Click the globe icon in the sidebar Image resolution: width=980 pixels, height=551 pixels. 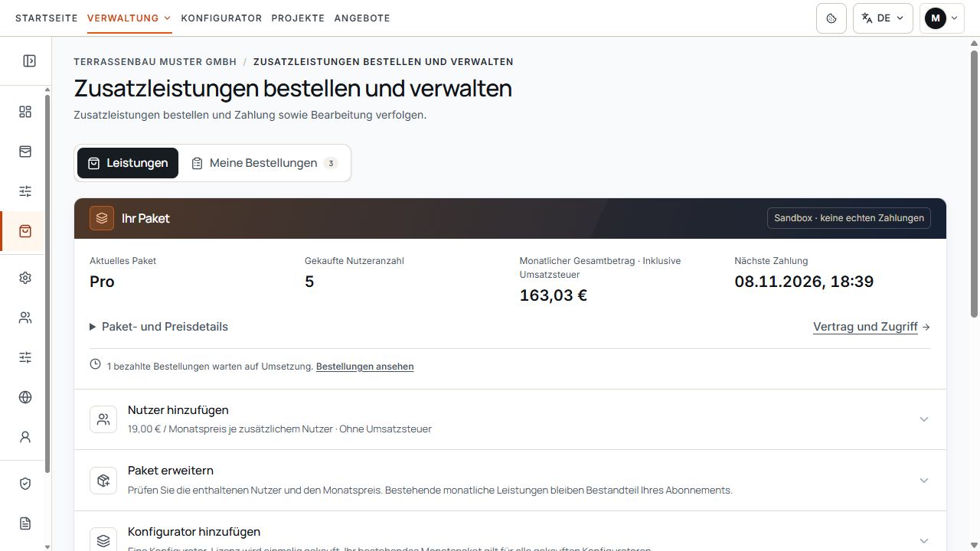tap(25, 397)
